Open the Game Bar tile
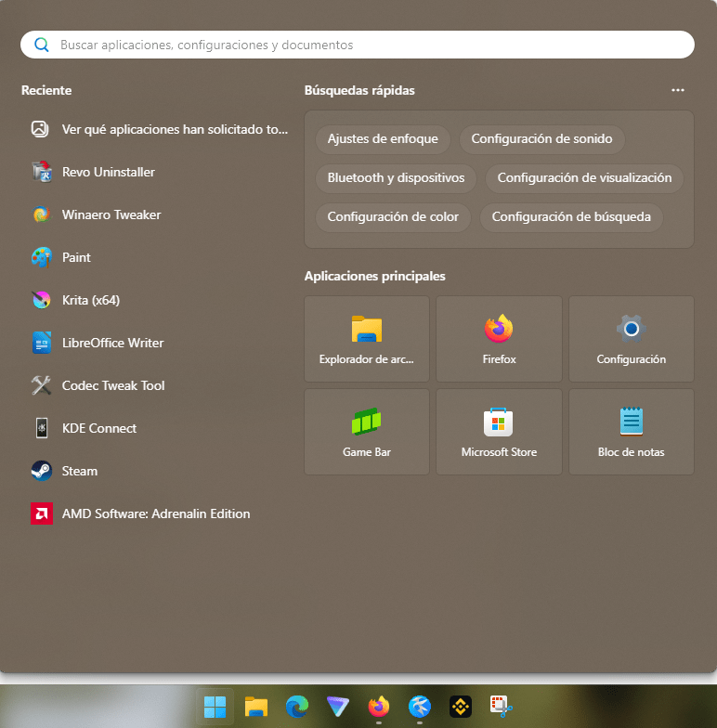The width and height of the screenshot is (717, 728). pyautogui.click(x=367, y=432)
